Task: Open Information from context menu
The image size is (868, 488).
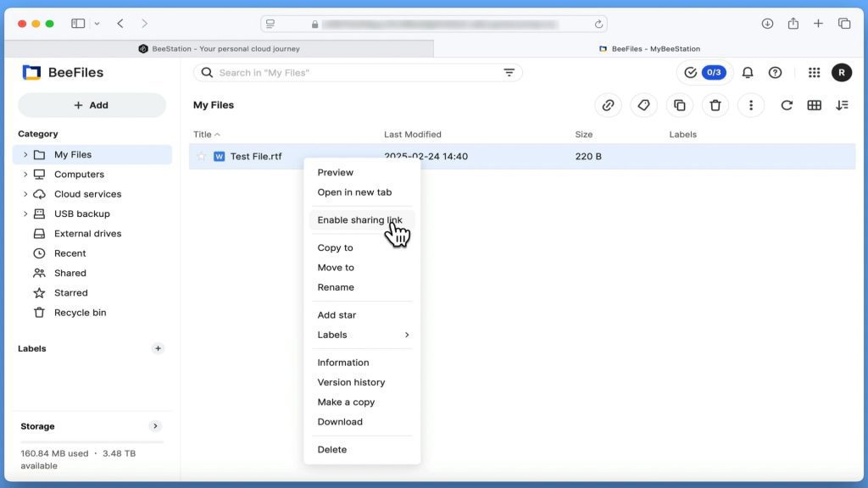Action: [362, 363]
